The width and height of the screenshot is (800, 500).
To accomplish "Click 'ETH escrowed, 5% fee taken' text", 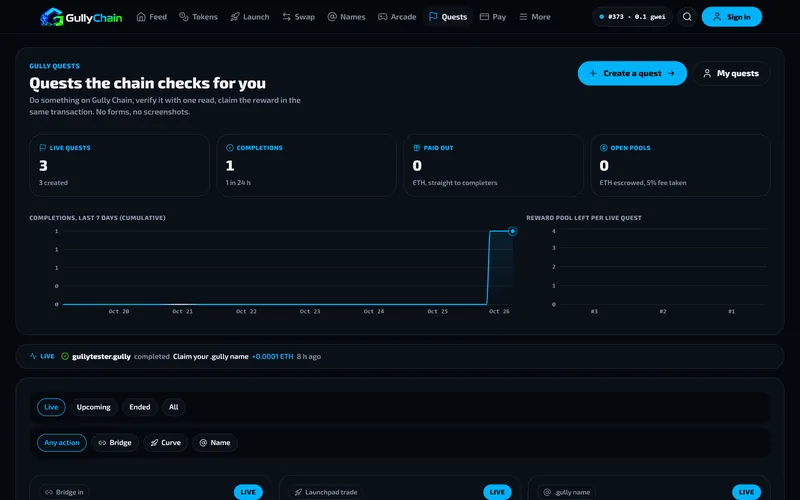I will pos(643,183).
